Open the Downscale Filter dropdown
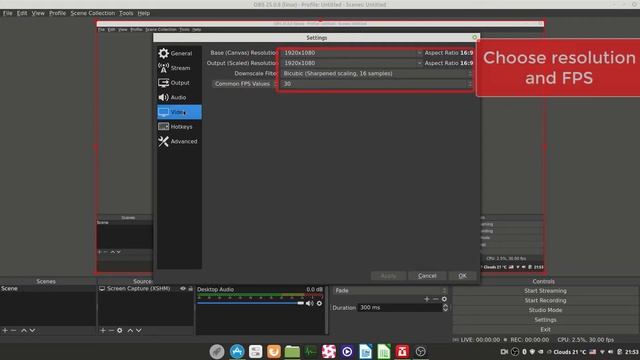640x360 pixels. tap(376, 73)
